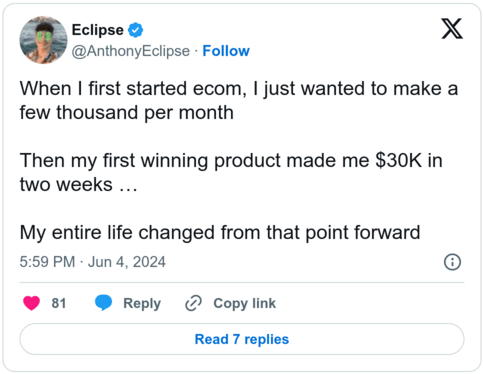Open the Eclipse display name

tap(98, 30)
